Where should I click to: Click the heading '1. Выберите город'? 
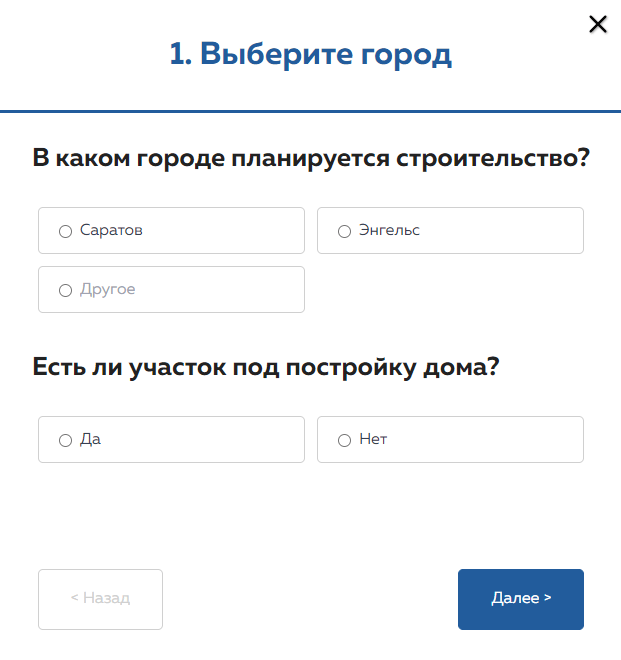click(x=310, y=54)
